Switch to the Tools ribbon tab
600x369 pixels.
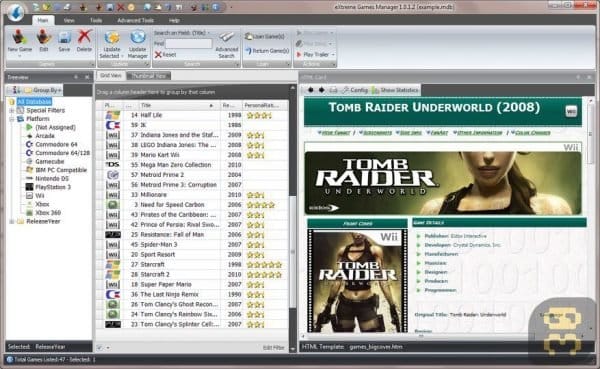pos(96,20)
